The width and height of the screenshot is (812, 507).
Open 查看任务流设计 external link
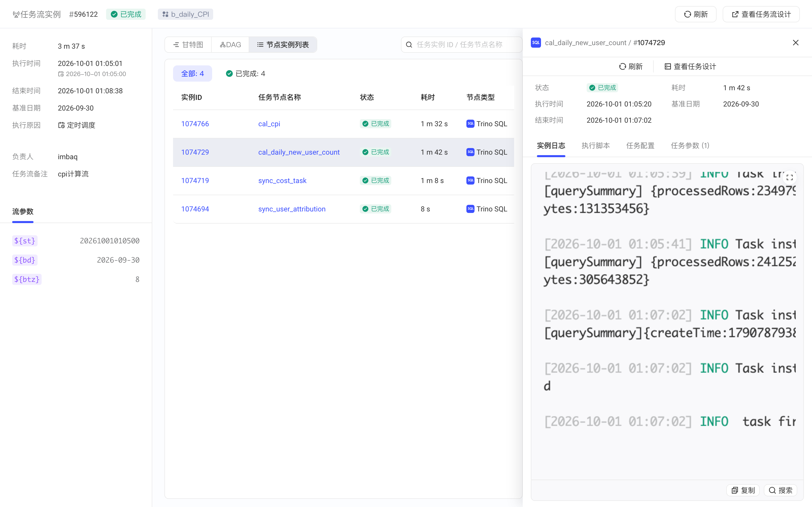pos(761,14)
